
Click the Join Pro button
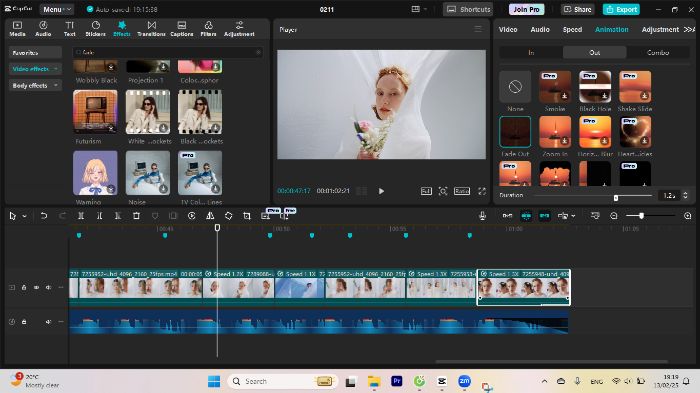tap(526, 9)
